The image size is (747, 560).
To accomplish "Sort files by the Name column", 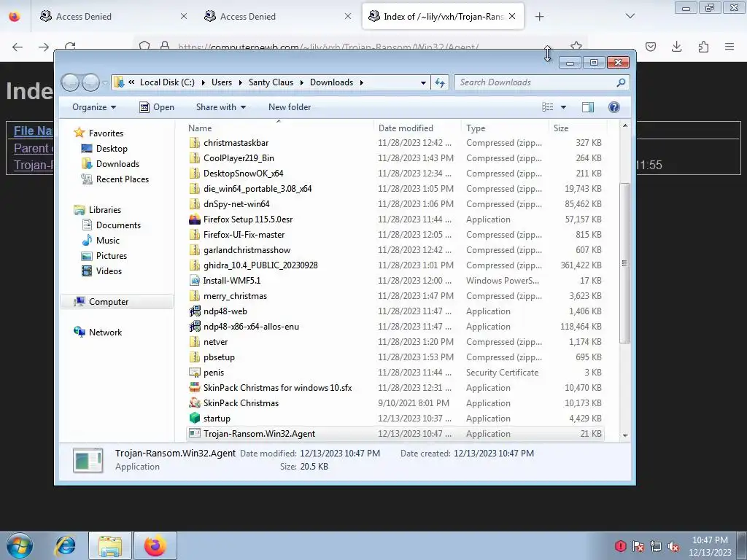I will [x=279, y=128].
